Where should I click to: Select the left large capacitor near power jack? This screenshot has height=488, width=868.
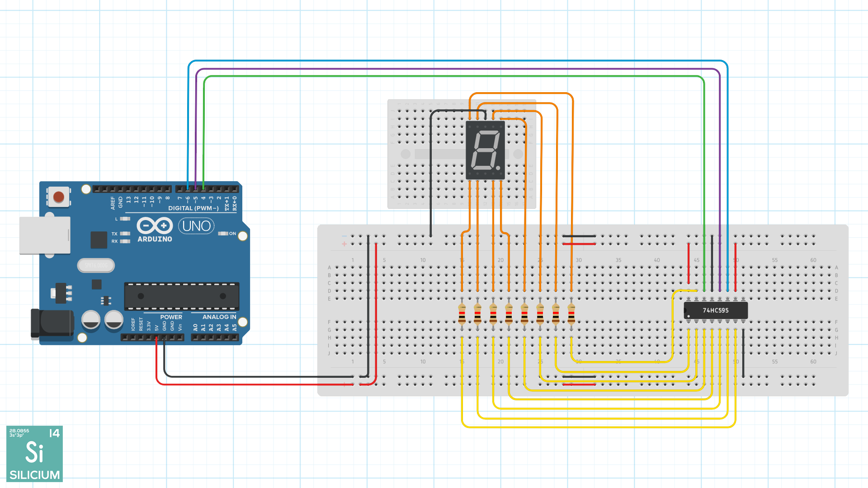(x=91, y=320)
